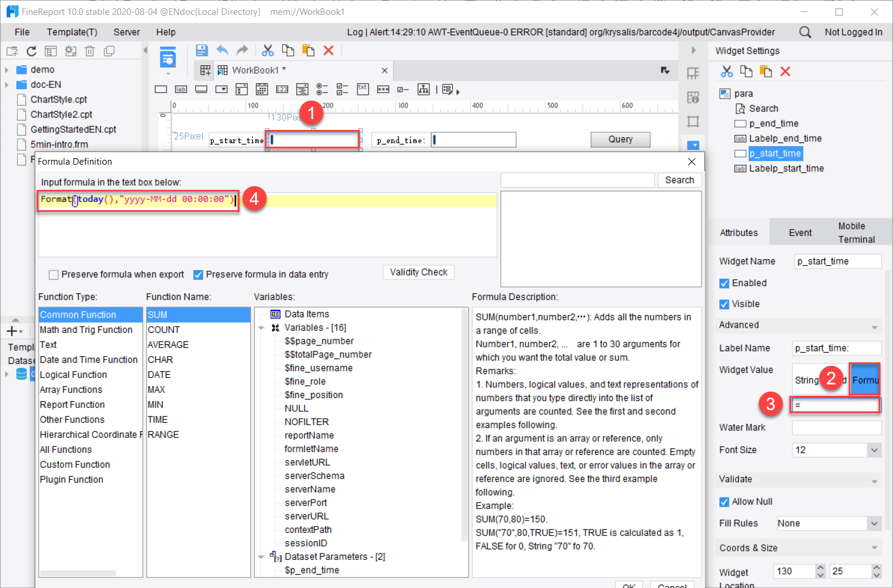Expand the Coords & Size section
The width and height of the screenshot is (893, 588).
(x=873, y=547)
